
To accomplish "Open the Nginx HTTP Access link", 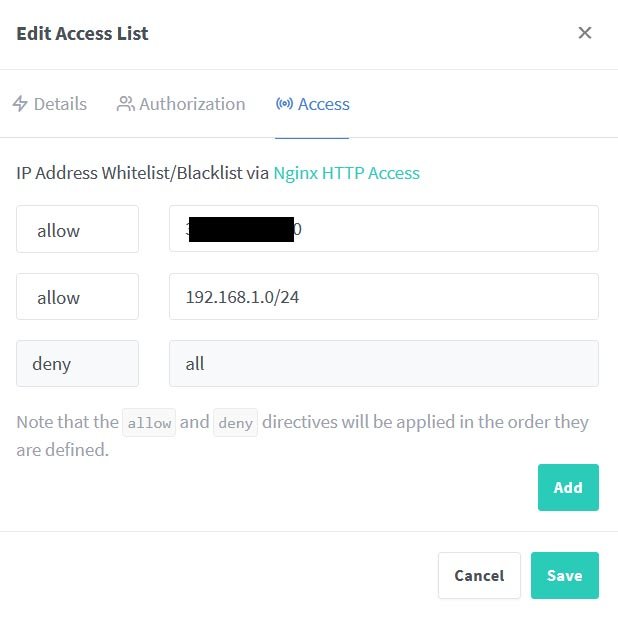I will (346, 173).
